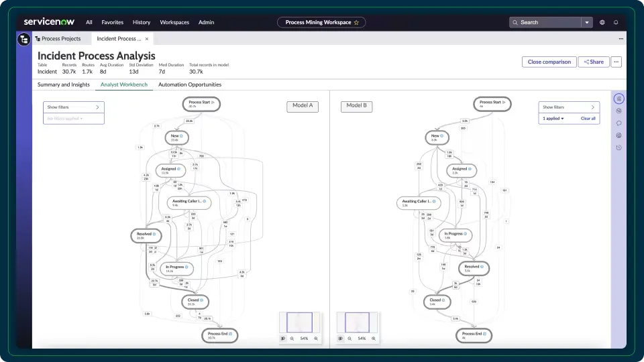Favorite Process Mining Workspace with the star
644x362 pixels.
(356, 23)
